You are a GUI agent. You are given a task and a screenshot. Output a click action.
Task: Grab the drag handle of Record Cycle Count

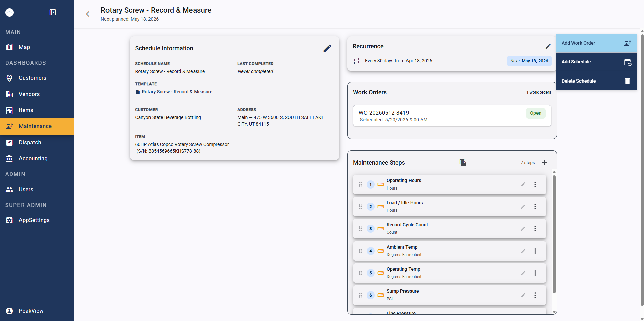(x=360, y=229)
